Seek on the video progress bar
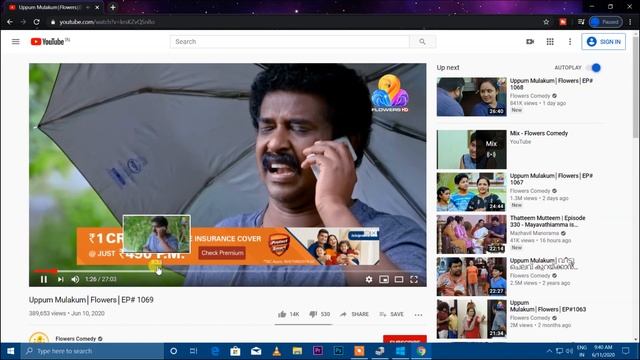Image resolution: width=640 pixels, height=360 pixels. tap(227, 271)
